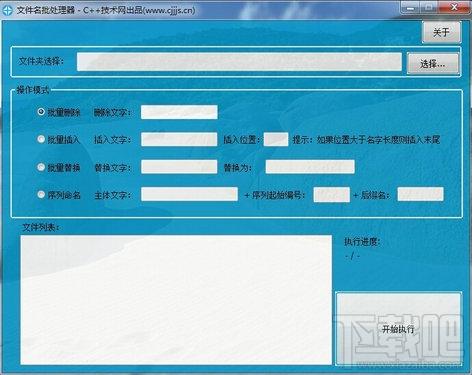
Task: Click the 关于 (About) button
Action: [441, 32]
